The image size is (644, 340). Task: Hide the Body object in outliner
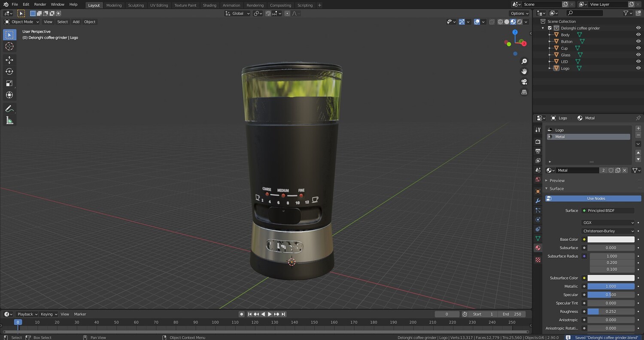(638, 35)
